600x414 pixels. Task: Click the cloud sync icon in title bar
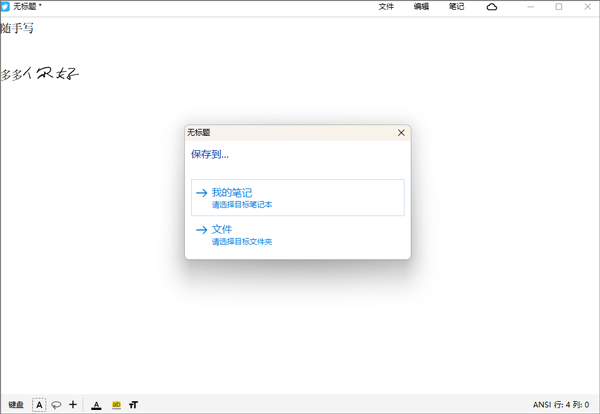[x=492, y=7]
